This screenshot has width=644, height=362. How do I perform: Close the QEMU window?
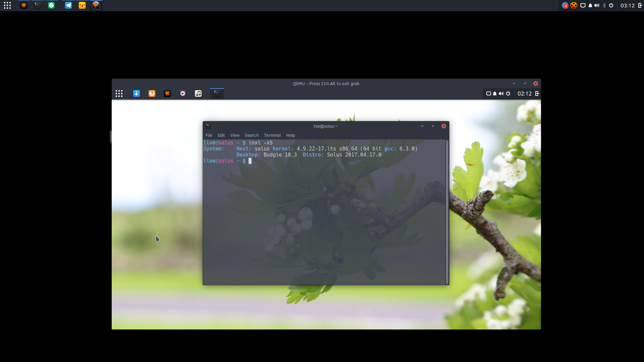point(536,83)
